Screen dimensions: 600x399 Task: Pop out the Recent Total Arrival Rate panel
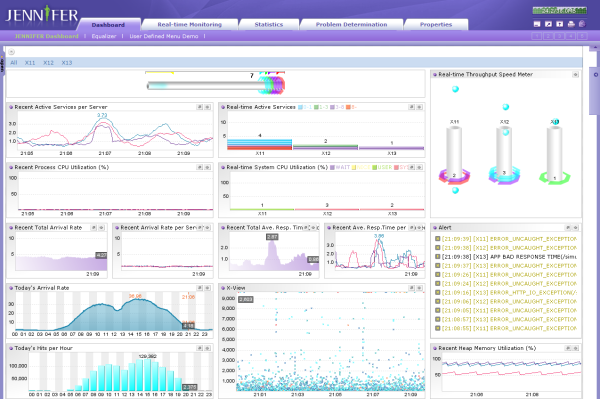tap(94, 228)
